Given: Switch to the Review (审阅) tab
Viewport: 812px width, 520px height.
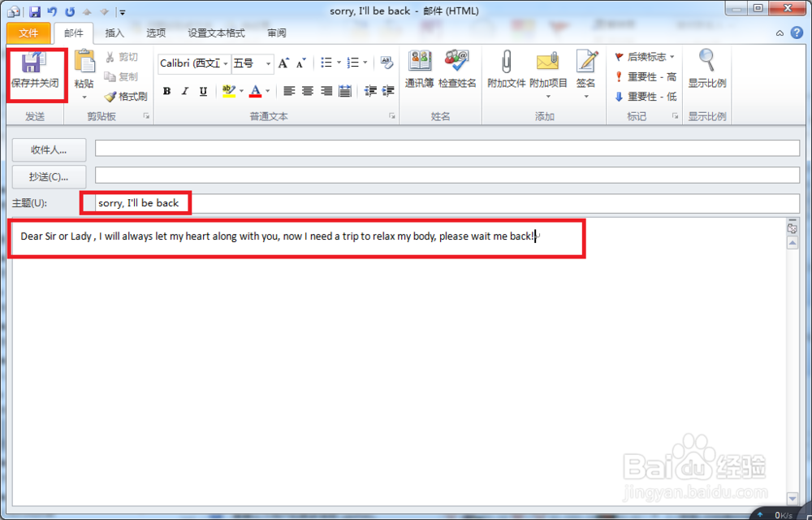Looking at the screenshot, I should (x=277, y=33).
